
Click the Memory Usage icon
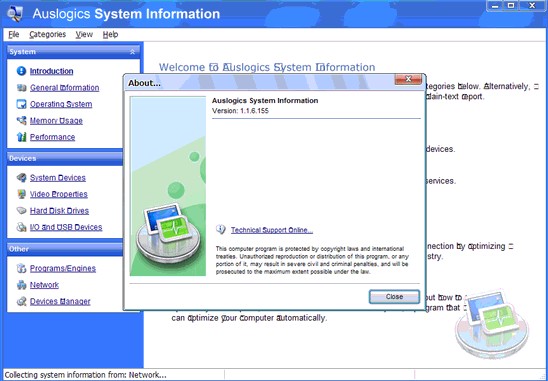click(x=21, y=121)
